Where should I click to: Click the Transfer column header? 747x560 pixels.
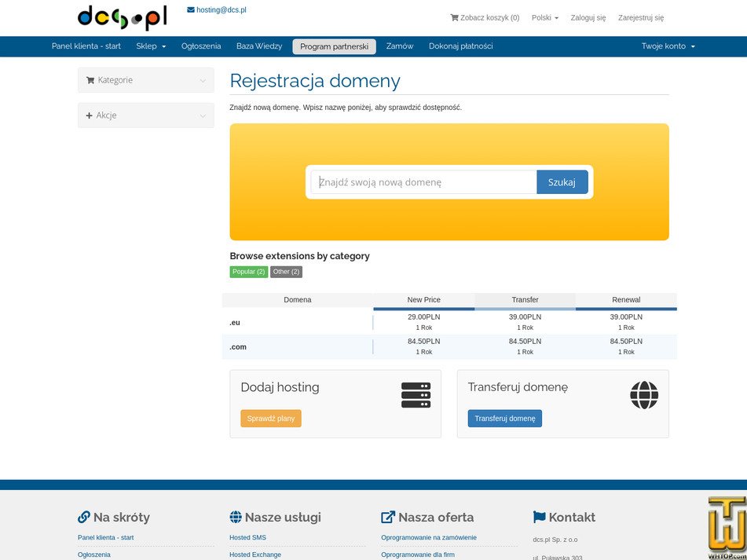(x=525, y=300)
